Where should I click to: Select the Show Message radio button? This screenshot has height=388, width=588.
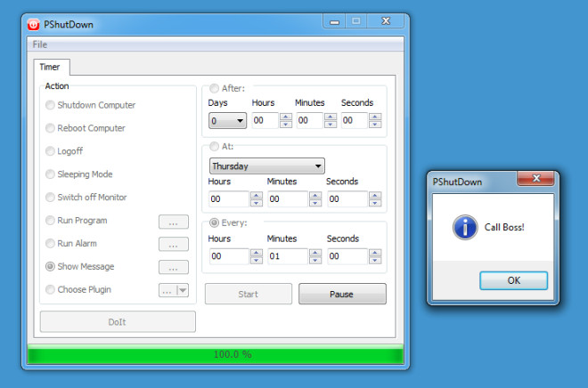coord(50,266)
